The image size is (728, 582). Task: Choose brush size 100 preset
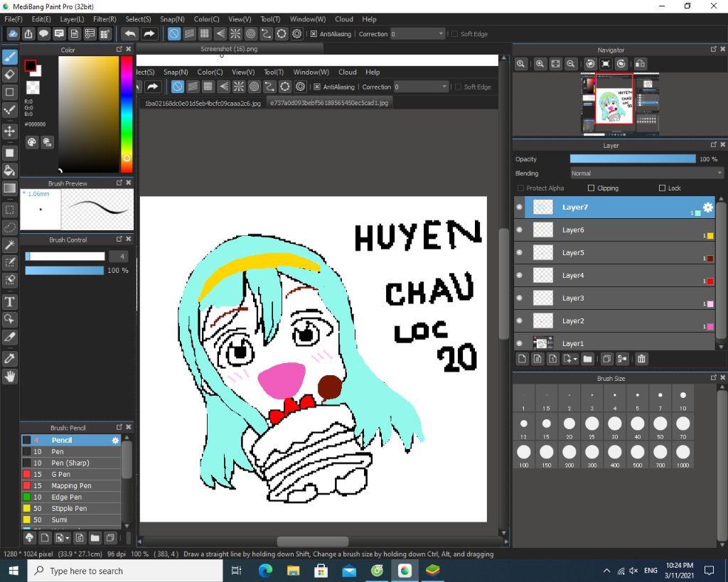pyautogui.click(x=524, y=455)
